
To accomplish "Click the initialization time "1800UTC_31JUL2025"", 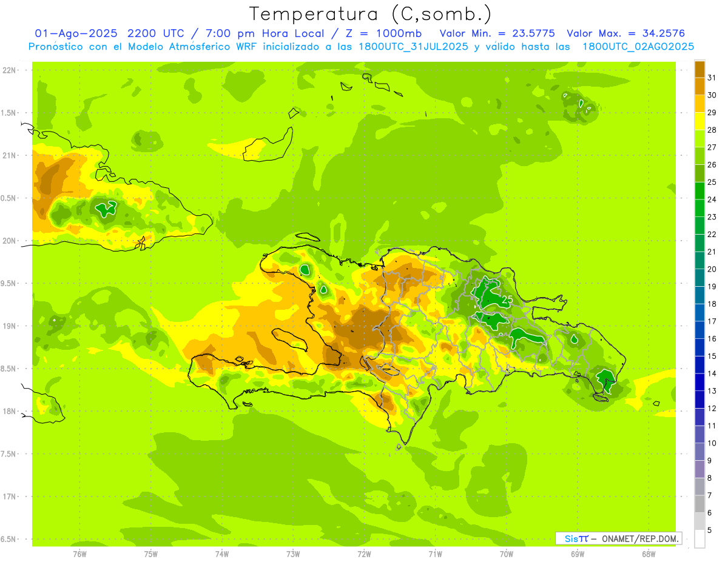I will (x=408, y=47).
